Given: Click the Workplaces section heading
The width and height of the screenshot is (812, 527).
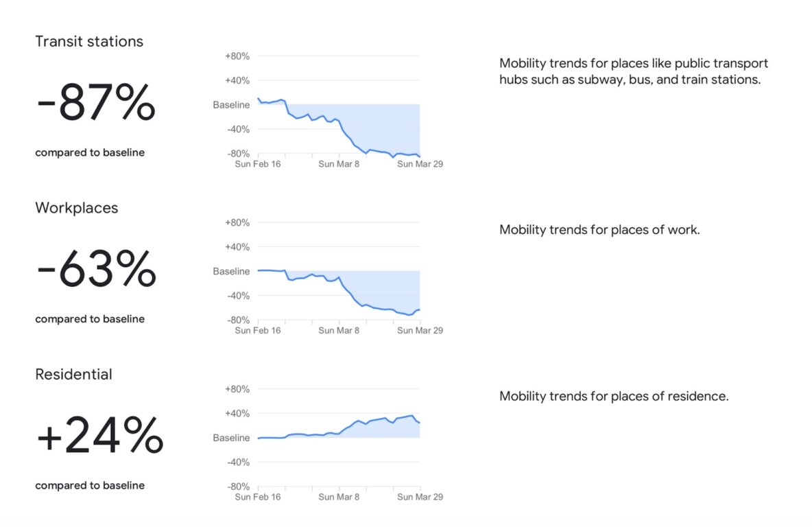Looking at the screenshot, I should (77, 208).
